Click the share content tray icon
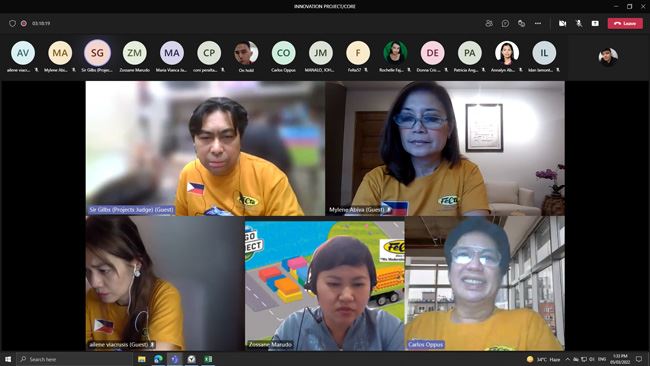 click(595, 23)
